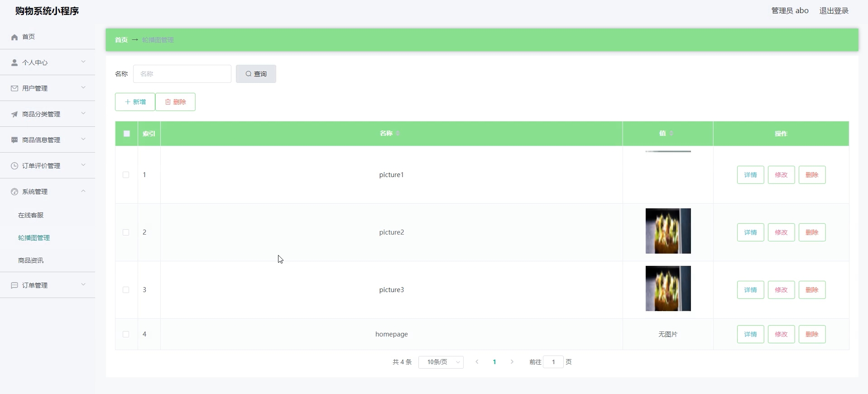The image size is (868, 394).
Task: Open the 10条/页 page size dropdown
Action: pos(441,362)
